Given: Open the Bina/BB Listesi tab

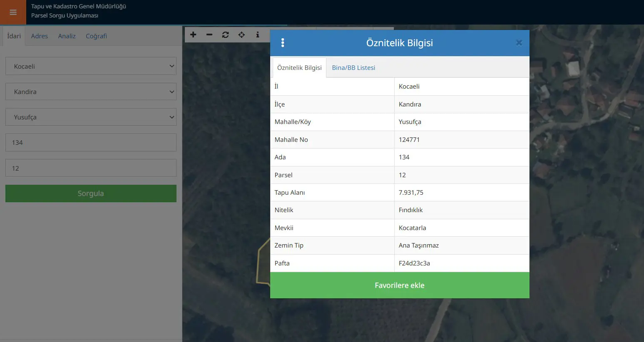Looking at the screenshot, I should tap(353, 68).
